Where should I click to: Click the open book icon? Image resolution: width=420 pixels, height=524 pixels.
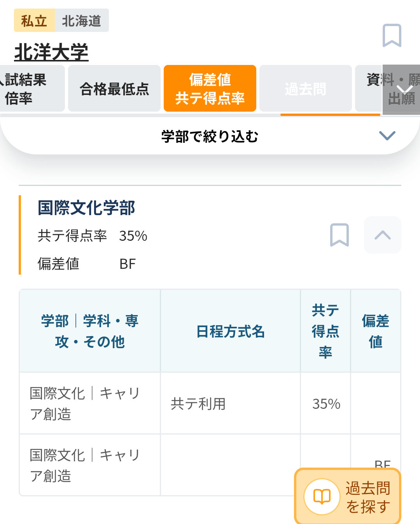click(322, 497)
